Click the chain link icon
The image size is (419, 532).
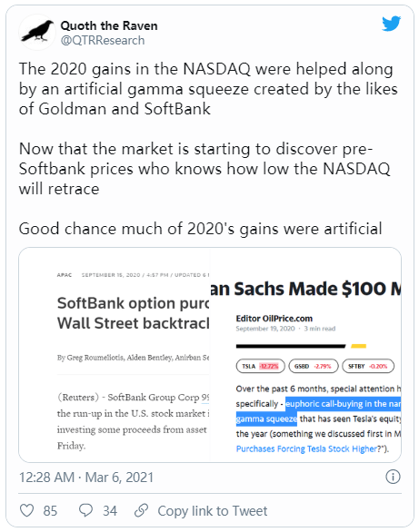(x=141, y=510)
